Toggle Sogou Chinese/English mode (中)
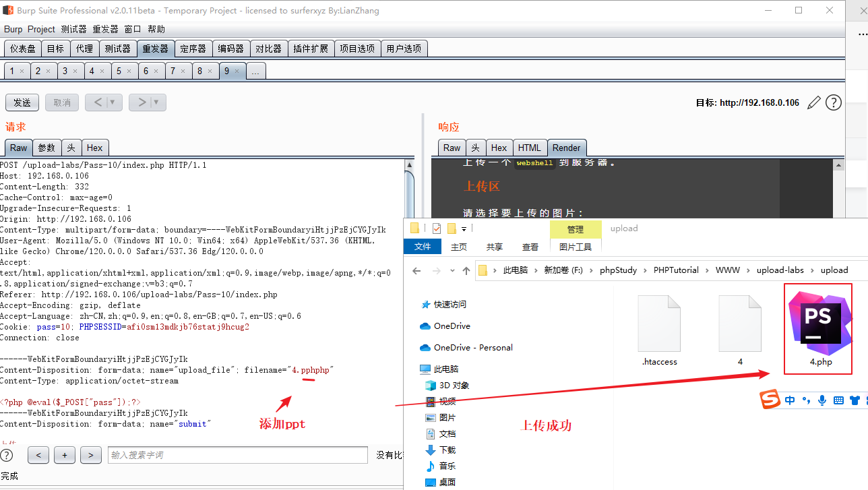Screen dimensions: 868x490 coord(790,400)
